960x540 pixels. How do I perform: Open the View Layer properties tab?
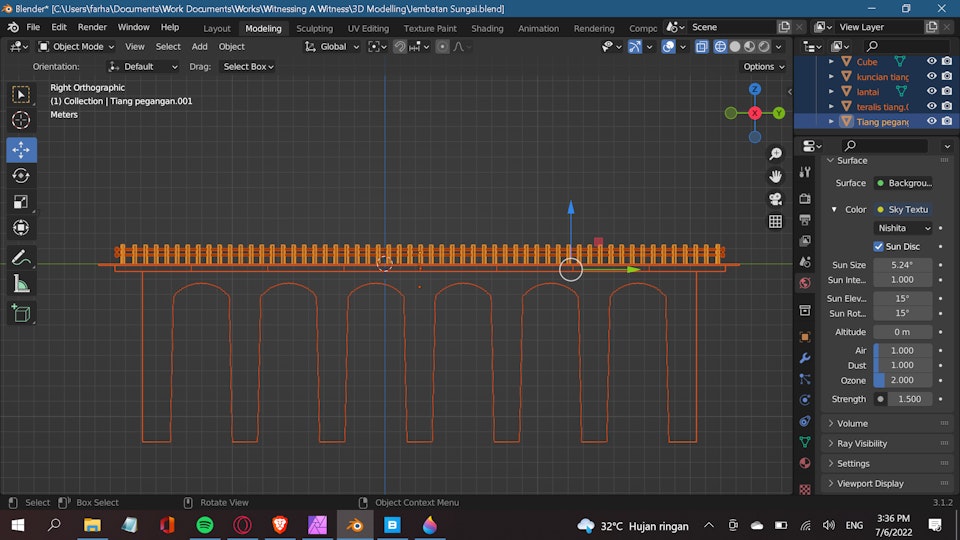[x=805, y=241]
